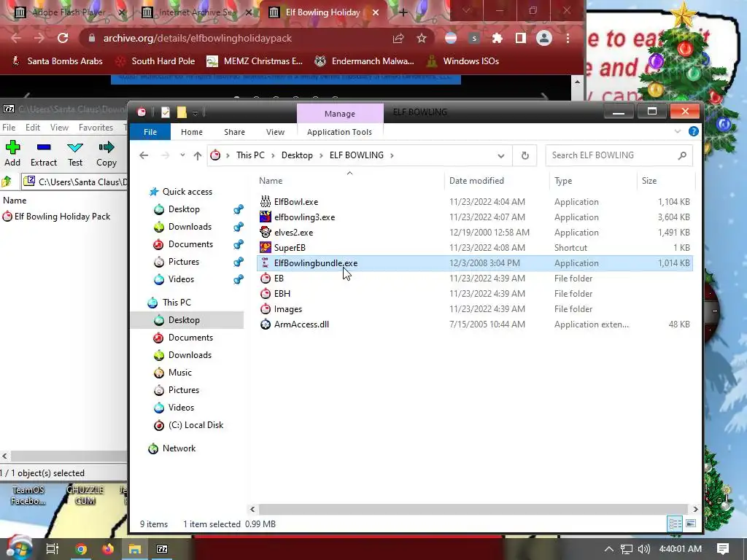Open the 7-Zip Edit menu

(33, 128)
